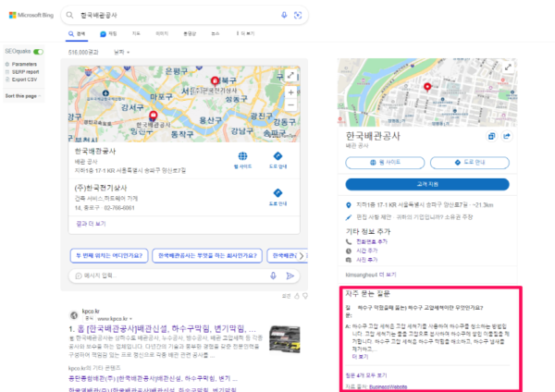The width and height of the screenshot is (555, 392).
Task: Open the Bing chat tab
Action: tap(108, 34)
